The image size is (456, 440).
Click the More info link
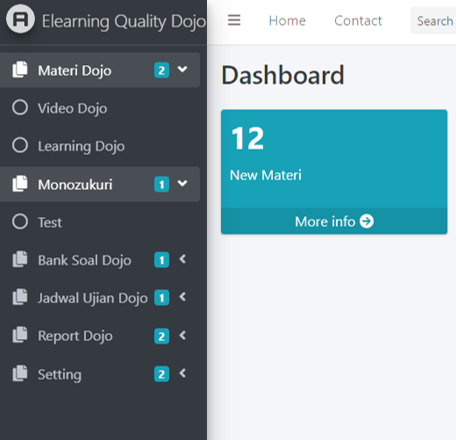point(334,221)
